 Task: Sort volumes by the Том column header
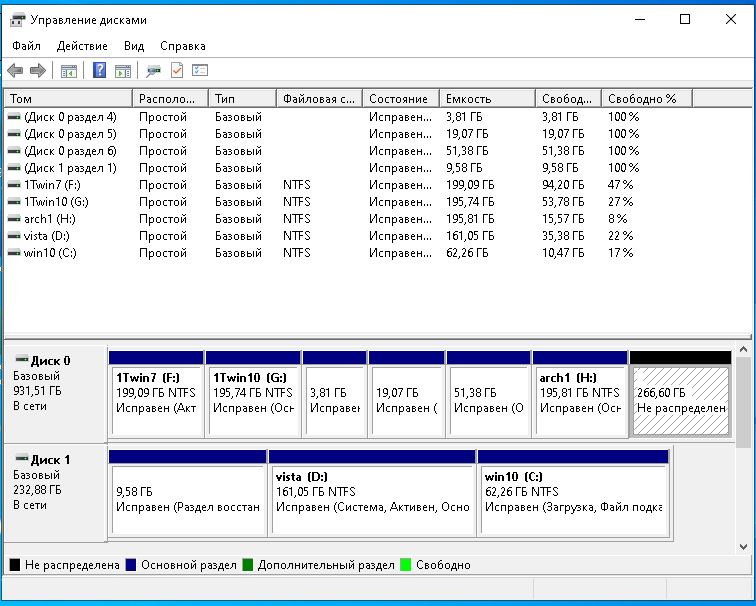pyautogui.click(x=68, y=99)
